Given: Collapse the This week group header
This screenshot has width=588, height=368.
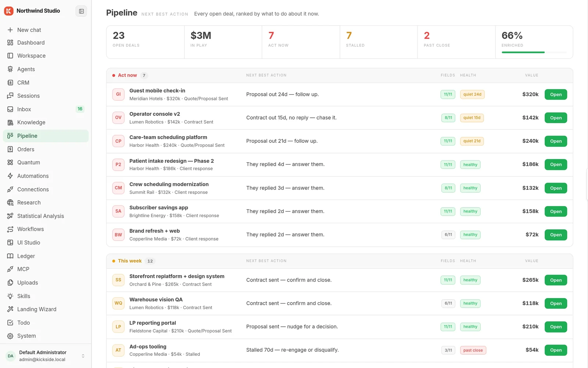Looking at the screenshot, I should (x=340, y=261).
